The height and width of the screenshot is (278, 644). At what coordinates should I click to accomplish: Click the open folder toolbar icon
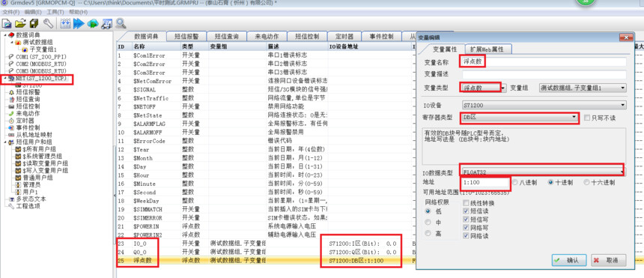20,24
